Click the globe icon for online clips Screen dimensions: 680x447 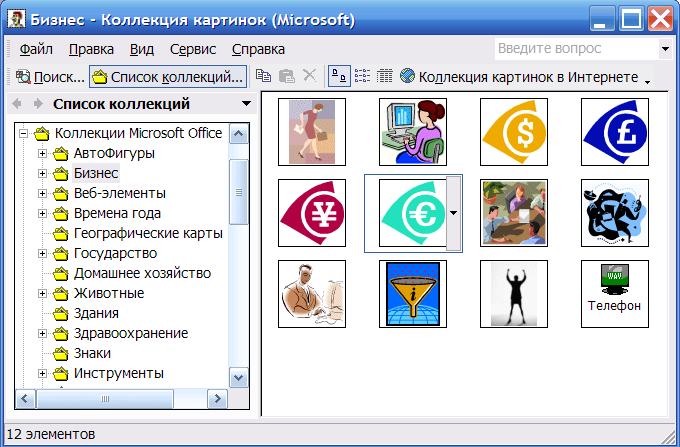coord(407,76)
